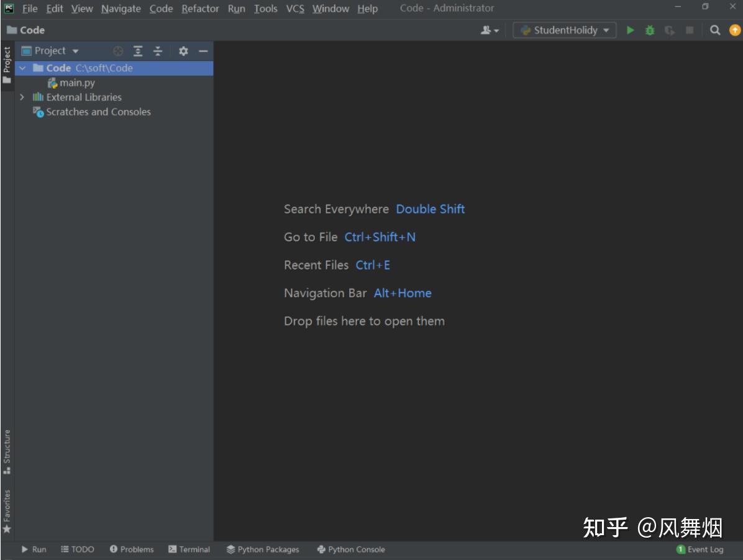Open the Python Console tool window

click(x=350, y=549)
